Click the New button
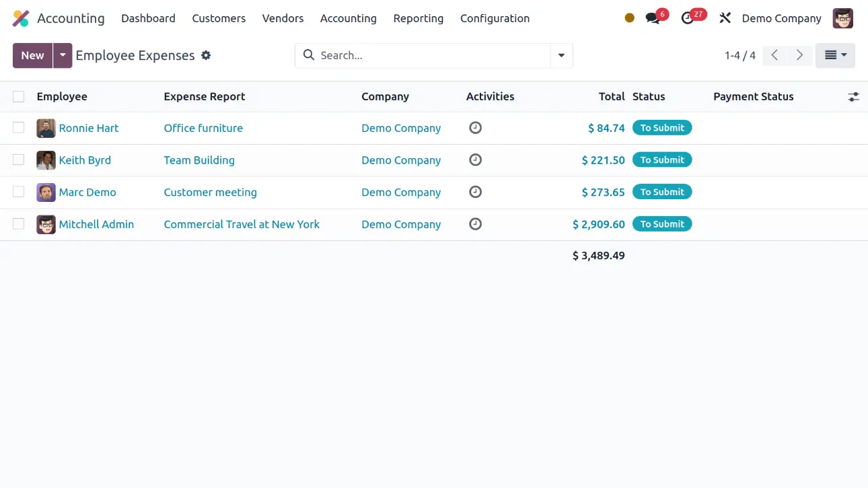Screen dimensions: 868x488 pyautogui.click(x=32, y=55)
